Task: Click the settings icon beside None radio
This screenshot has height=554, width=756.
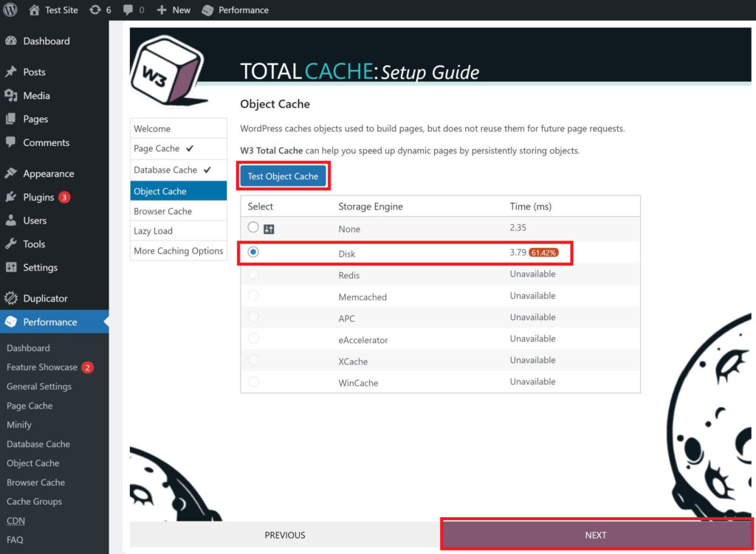Action: click(x=269, y=229)
